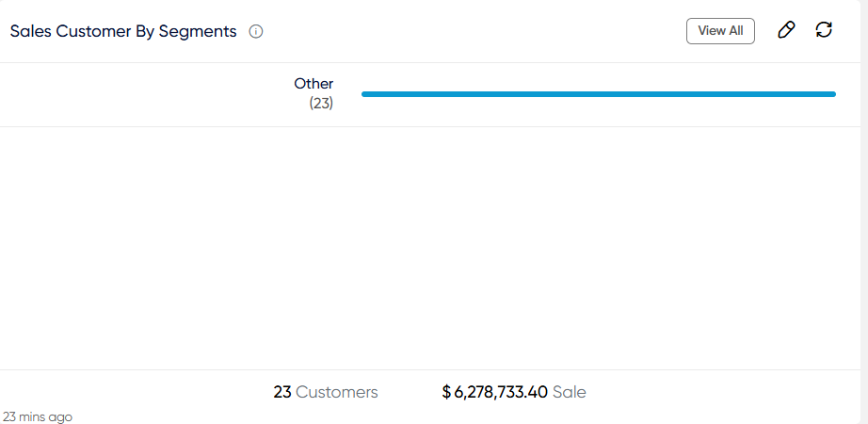The width and height of the screenshot is (868, 424).
Task: Click the number 23 in the footer summary
Action: point(282,392)
